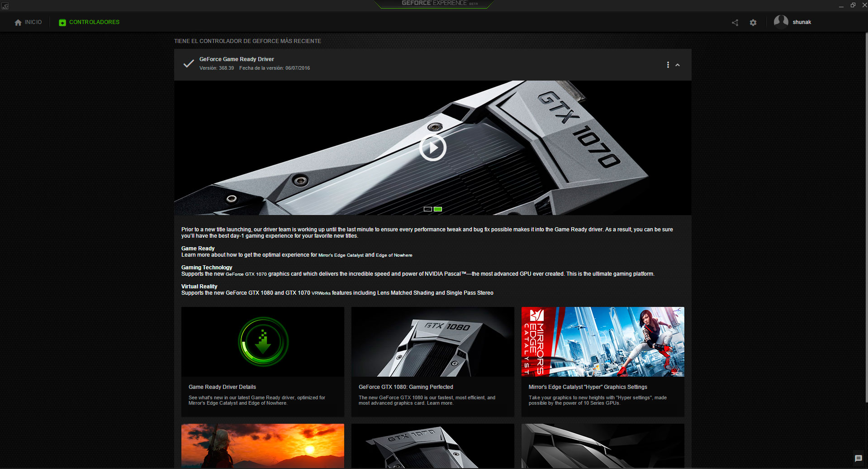Click GeForce GTX 1080: Gaming Perfected title
868x469 pixels.
(406, 387)
